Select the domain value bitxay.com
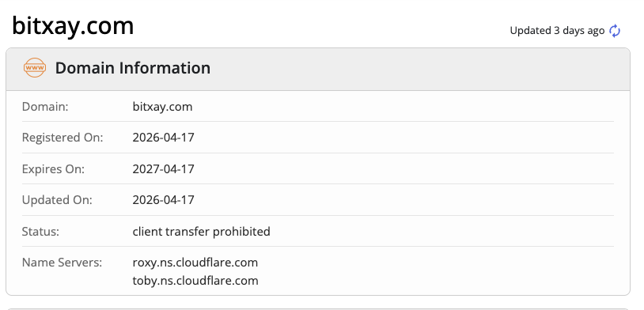This screenshot has height=310, width=644. 162,107
